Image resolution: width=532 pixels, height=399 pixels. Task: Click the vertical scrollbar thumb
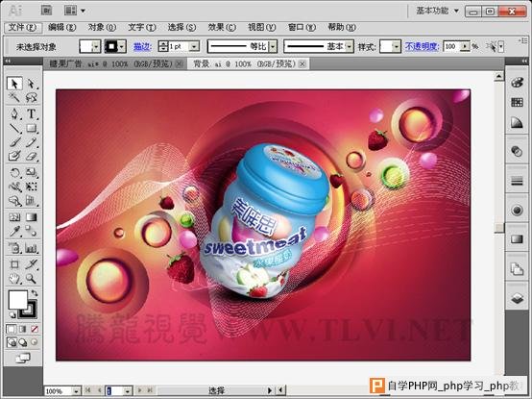498,228
